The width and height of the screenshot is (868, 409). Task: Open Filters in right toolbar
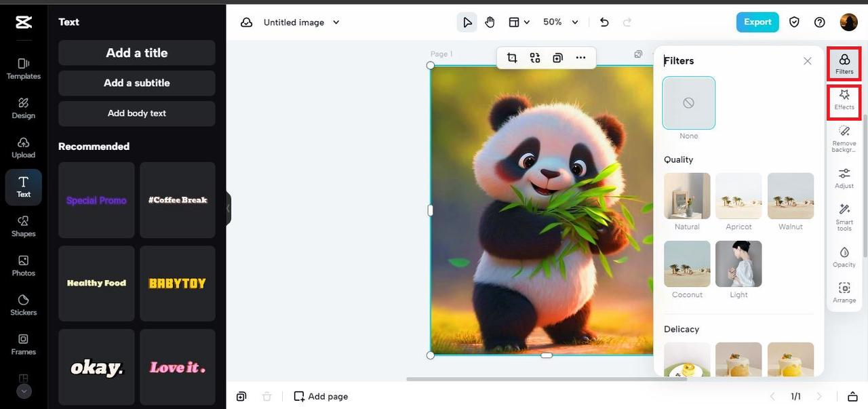(844, 64)
